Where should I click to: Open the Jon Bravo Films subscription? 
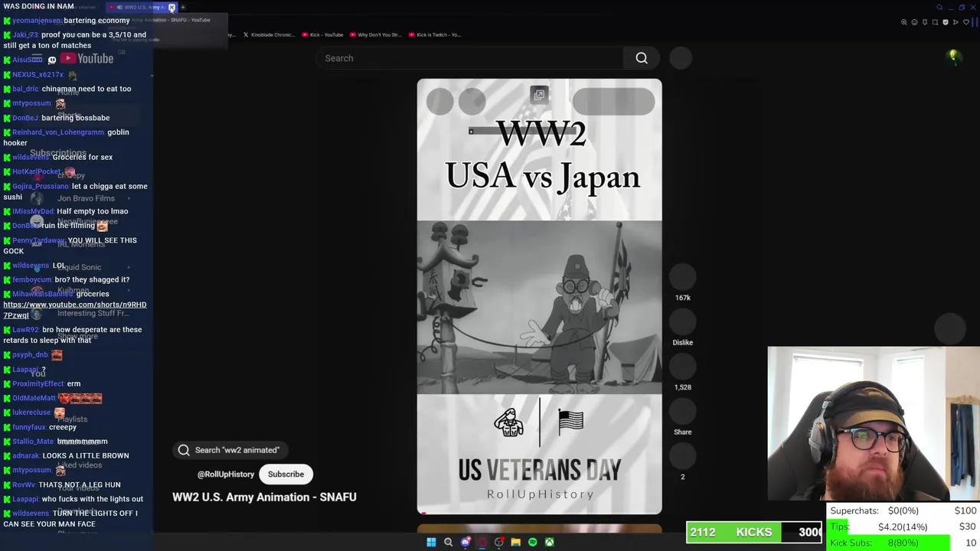(x=86, y=198)
